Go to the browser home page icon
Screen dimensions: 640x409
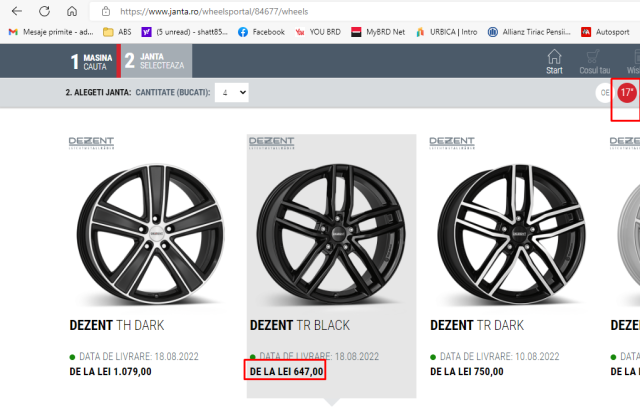71,11
